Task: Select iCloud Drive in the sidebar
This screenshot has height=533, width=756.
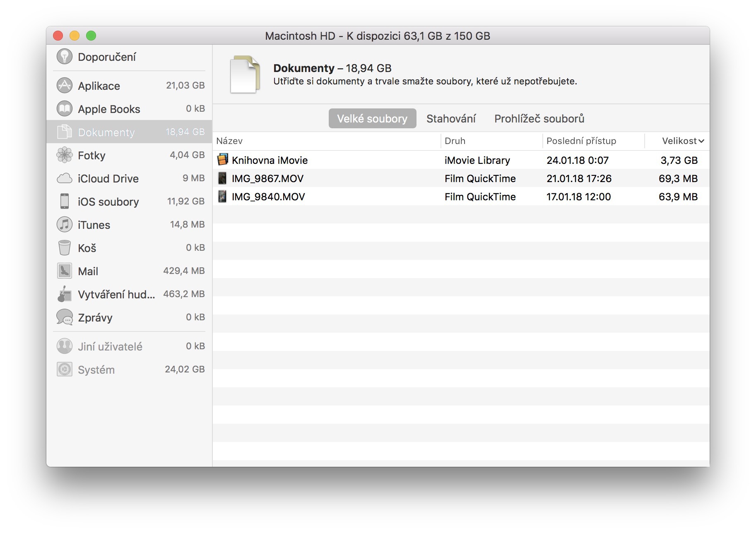Action: click(129, 178)
